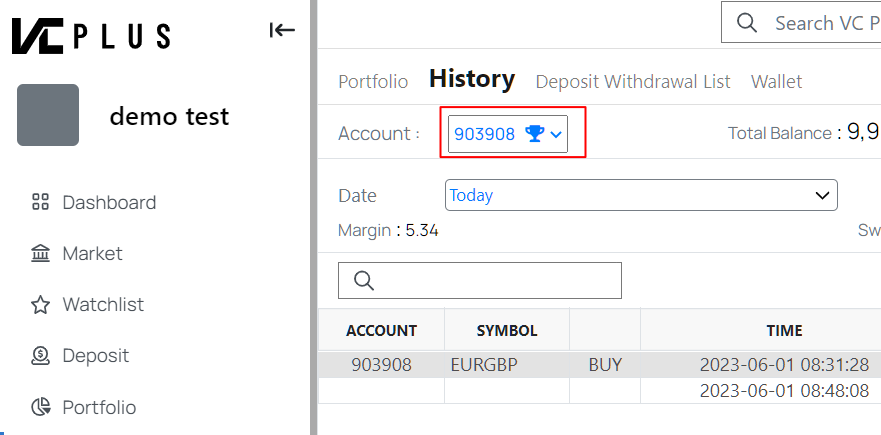Click the Dashboard grid icon
The width and height of the screenshot is (881, 435).
click(x=41, y=203)
